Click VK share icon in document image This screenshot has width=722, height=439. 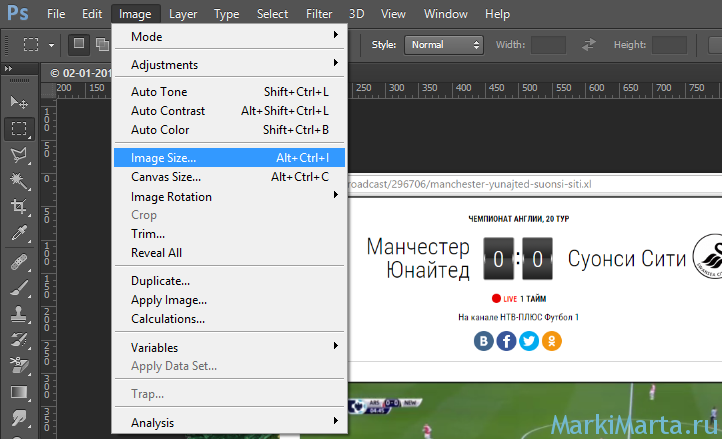pyautogui.click(x=483, y=341)
